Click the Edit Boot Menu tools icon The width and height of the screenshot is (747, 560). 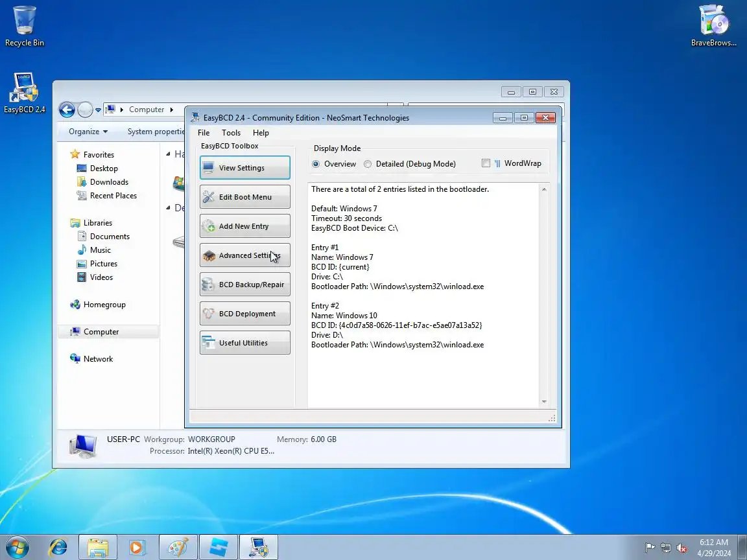coord(208,196)
